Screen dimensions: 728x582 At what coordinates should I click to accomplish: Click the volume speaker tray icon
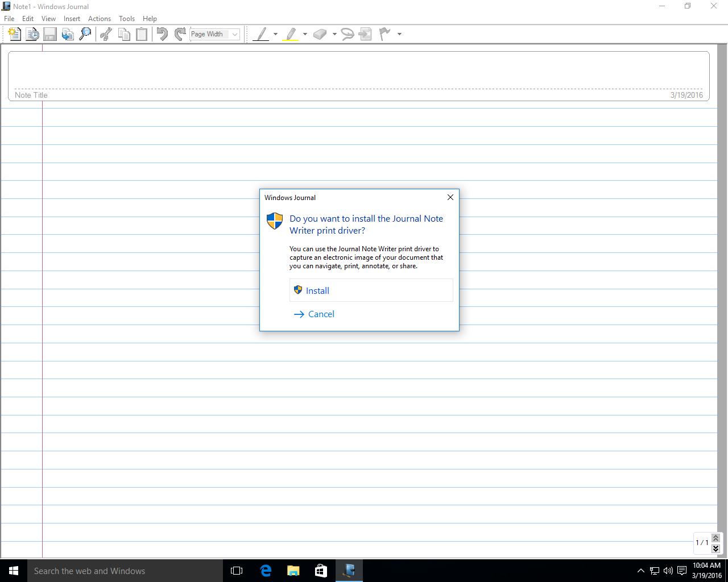(668, 571)
